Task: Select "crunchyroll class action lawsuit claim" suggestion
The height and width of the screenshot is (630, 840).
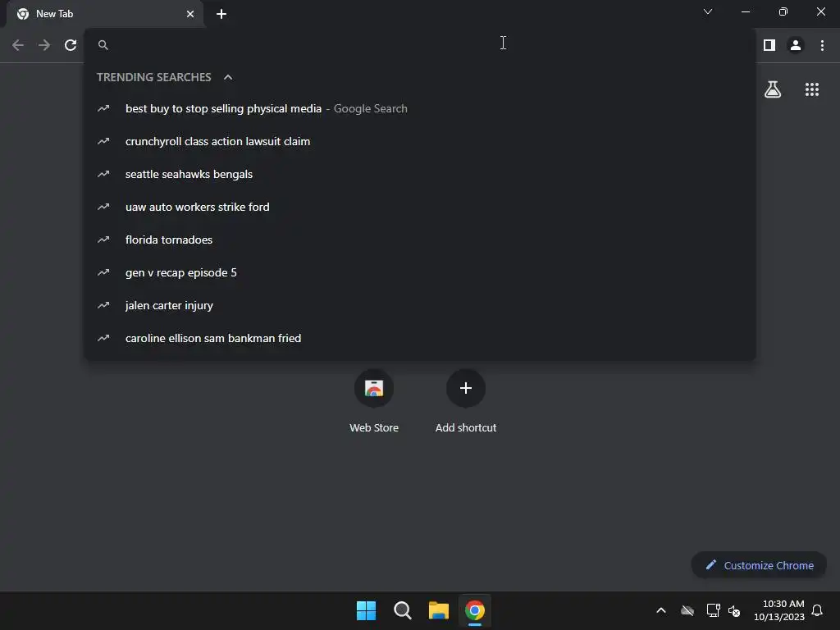Action: 420,141
